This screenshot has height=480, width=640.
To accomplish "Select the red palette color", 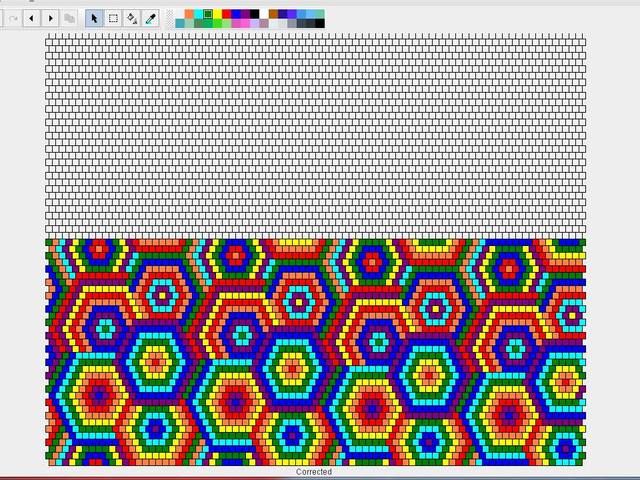I will (226, 13).
